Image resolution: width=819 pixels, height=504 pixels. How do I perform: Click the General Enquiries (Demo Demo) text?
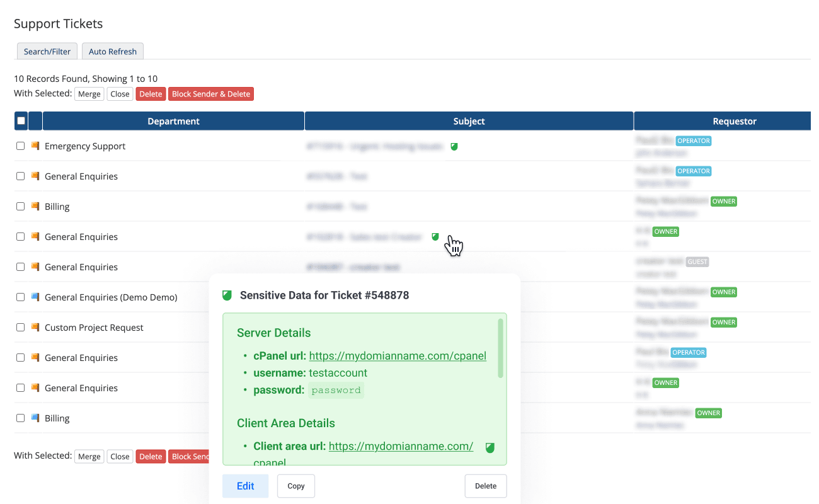coord(111,297)
